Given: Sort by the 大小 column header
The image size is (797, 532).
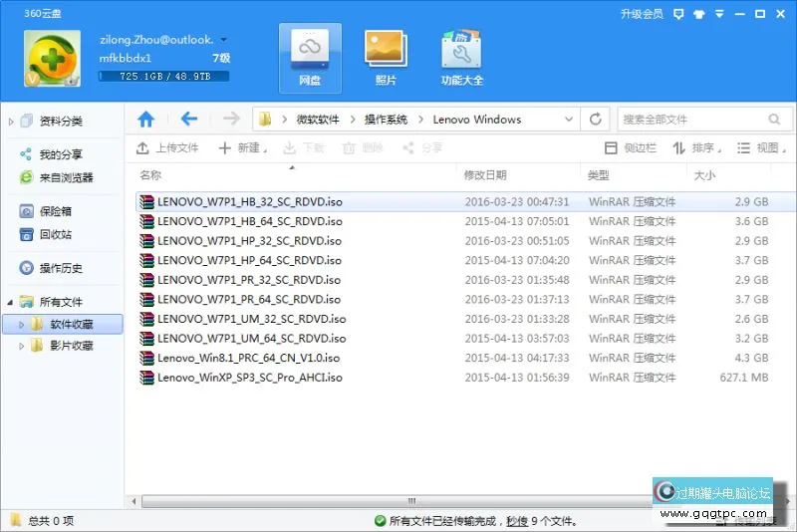Looking at the screenshot, I should point(704,175).
